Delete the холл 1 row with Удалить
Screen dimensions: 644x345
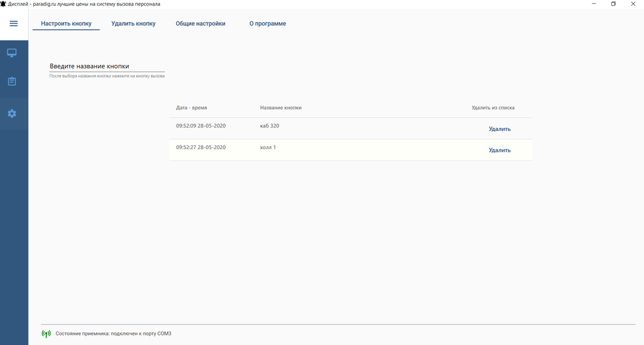point(499,150)
